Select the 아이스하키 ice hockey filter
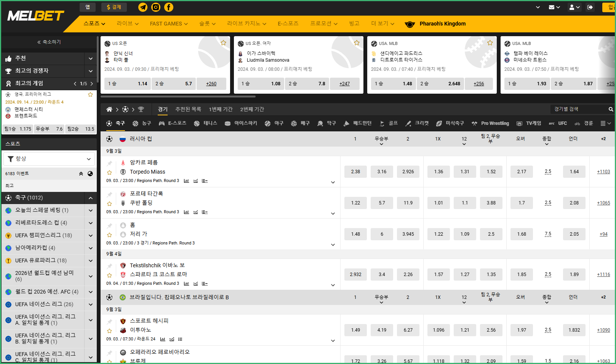Screen dimensions: 616x364 [x=241, y=123]
